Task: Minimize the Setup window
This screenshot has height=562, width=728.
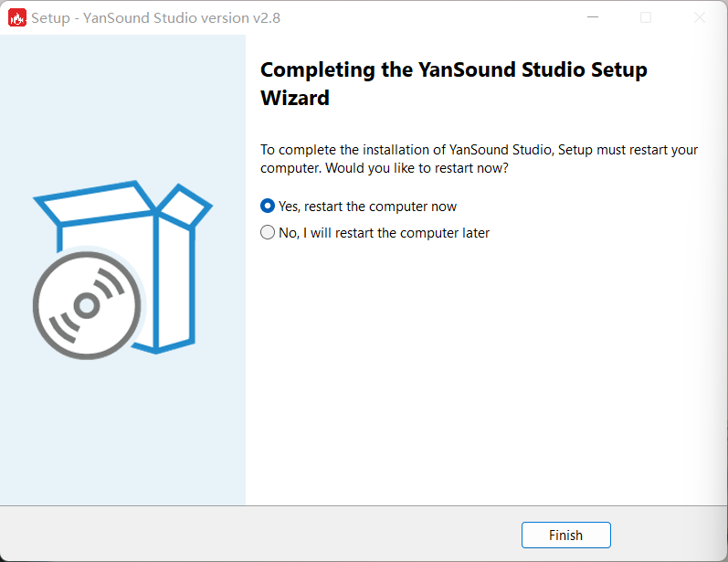Action: (x=593, y=17)
